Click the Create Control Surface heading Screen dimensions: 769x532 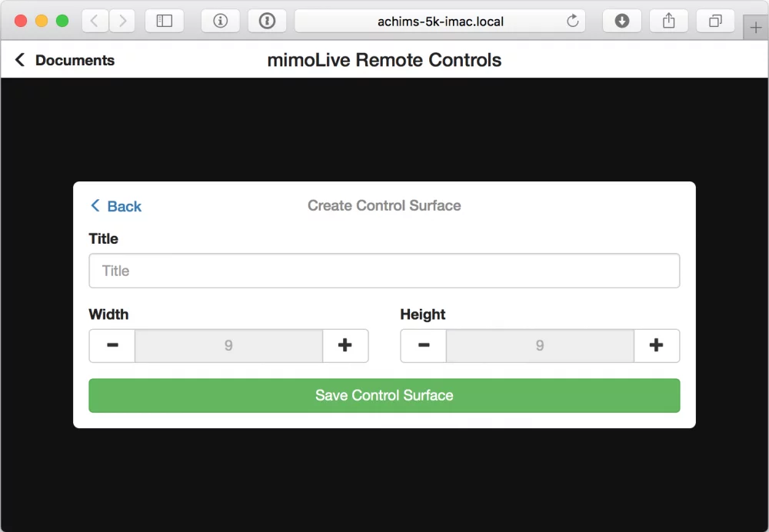384,205
